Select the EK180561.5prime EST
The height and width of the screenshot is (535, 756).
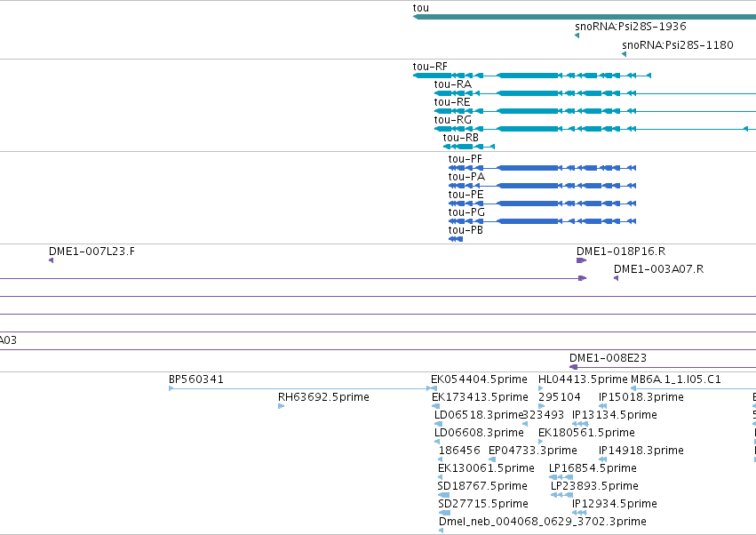(x=541, y=442)
